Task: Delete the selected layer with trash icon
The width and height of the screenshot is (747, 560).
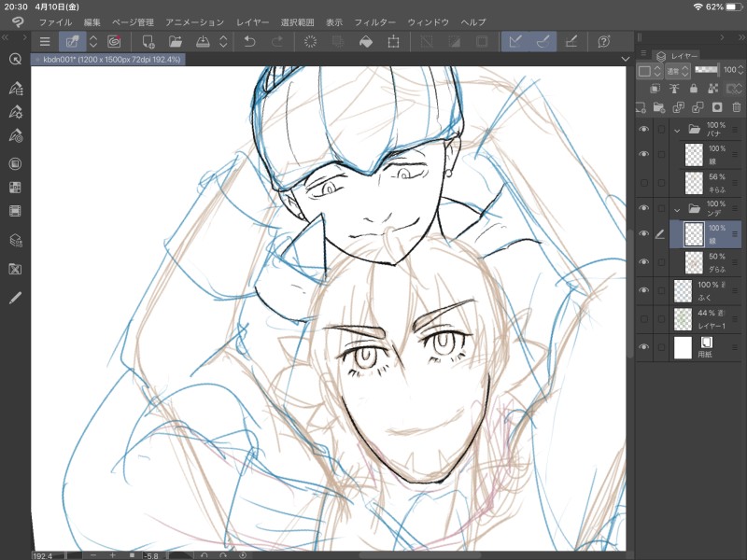Action: (737, 107)
